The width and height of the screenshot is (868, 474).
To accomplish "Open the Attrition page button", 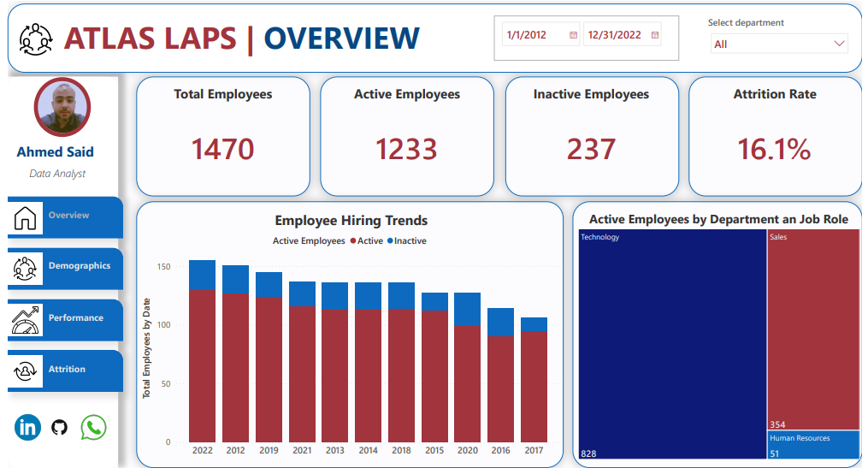I will pos(67,370).
